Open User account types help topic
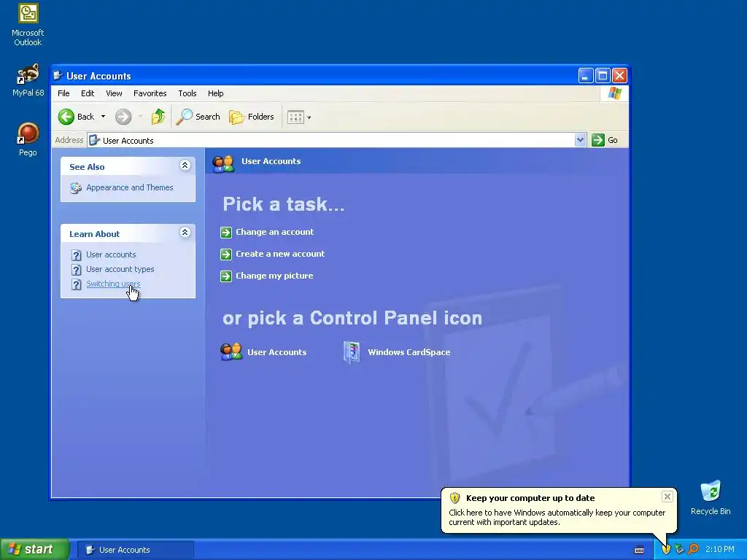The height and width of the screenshot is (560, 747). (x=120, y=270)
